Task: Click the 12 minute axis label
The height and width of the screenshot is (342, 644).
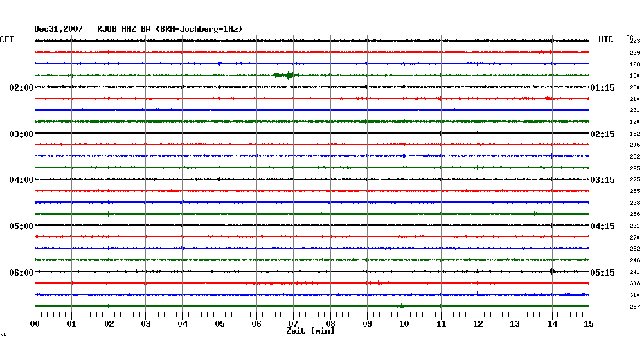Action: tap(478, 324)
